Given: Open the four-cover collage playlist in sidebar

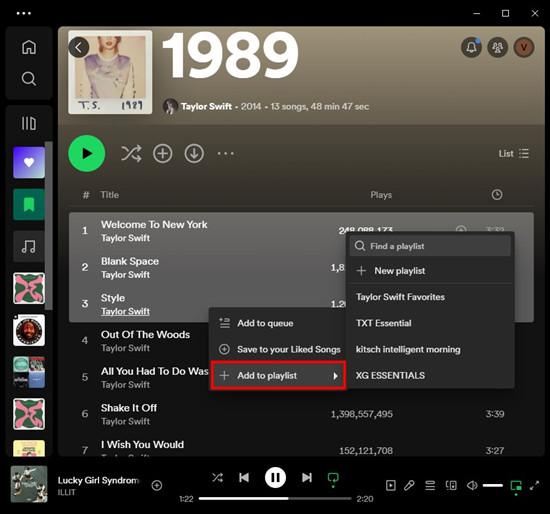Looking at the screenshot, I should click(x=29, y=372).
